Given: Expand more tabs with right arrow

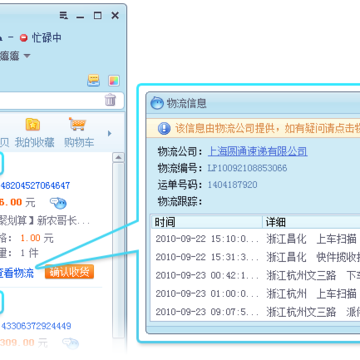Looking at the screenshot, I should pos(109,133).
